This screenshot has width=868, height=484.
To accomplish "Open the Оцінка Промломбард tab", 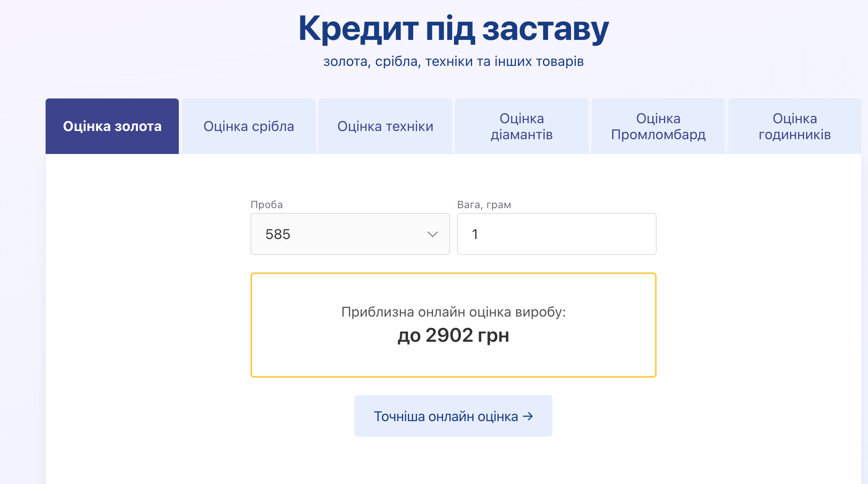I will pyautogui.click(x=658, y=126).
